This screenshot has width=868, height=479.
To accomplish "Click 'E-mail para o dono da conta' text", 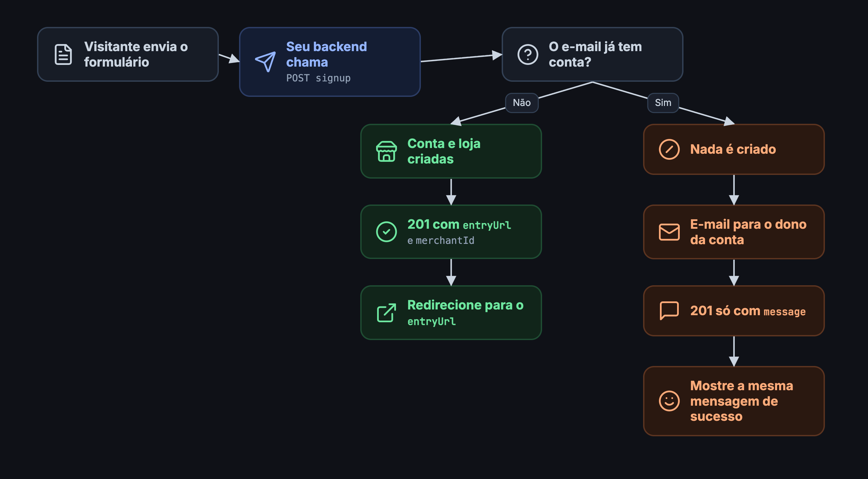I will tap(748, 232).
